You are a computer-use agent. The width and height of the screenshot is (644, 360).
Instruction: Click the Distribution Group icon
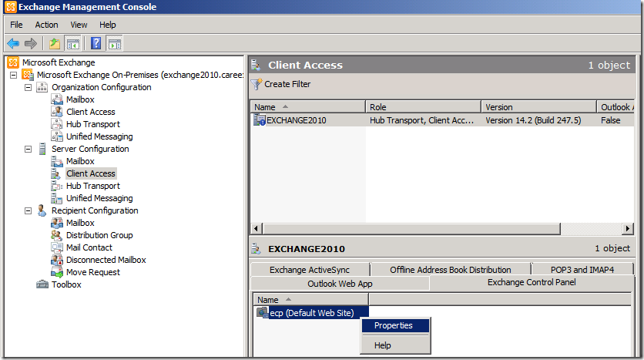(x=57, y=235)
